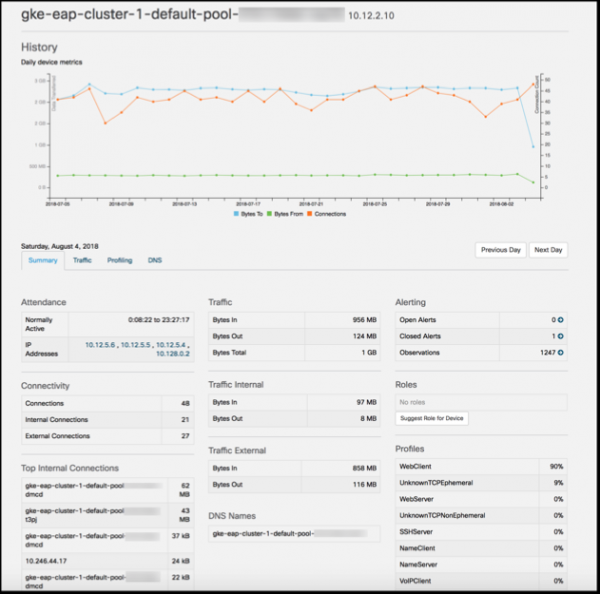Switch to the Traffic tab
The width and height of the screenshot is (600, 594).
tap(82, 260)
